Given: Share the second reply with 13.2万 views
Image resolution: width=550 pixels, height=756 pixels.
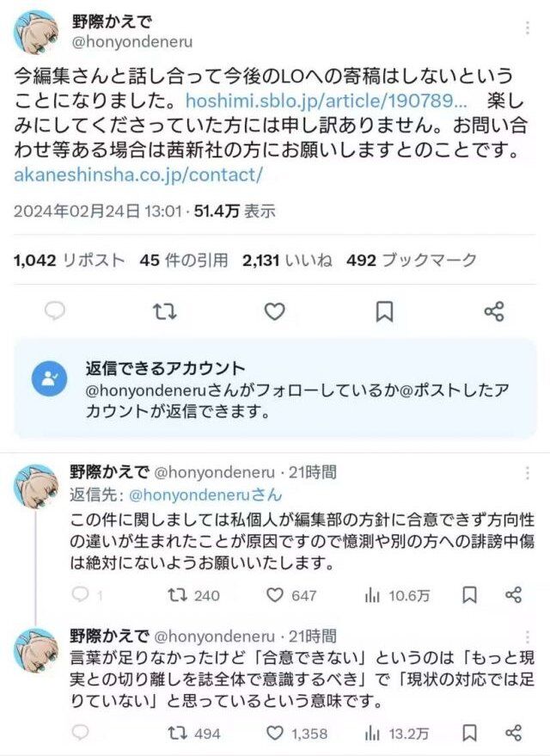Looking at the screenshot, I should (x=513, y=734).
